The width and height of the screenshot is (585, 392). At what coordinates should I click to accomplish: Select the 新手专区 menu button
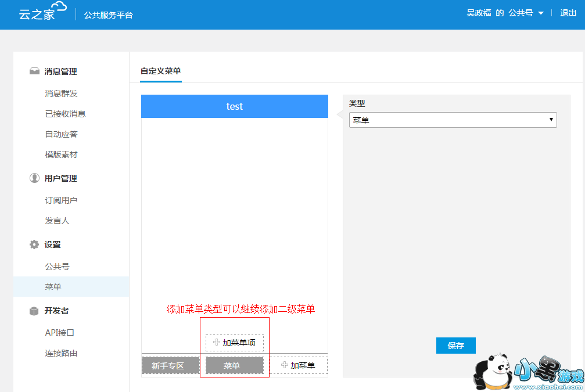click(x=167, y=366)
